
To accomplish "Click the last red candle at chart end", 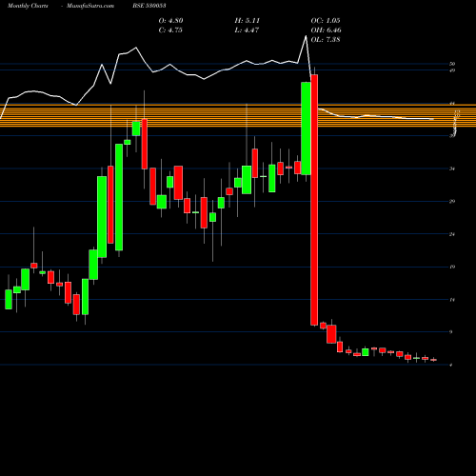I will (x=433, y=360).
